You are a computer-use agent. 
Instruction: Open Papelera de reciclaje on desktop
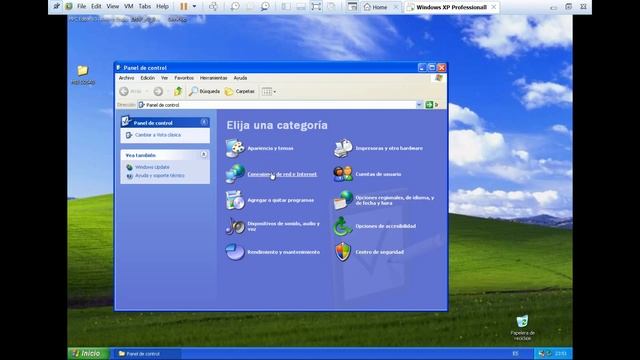click(522, 321)
